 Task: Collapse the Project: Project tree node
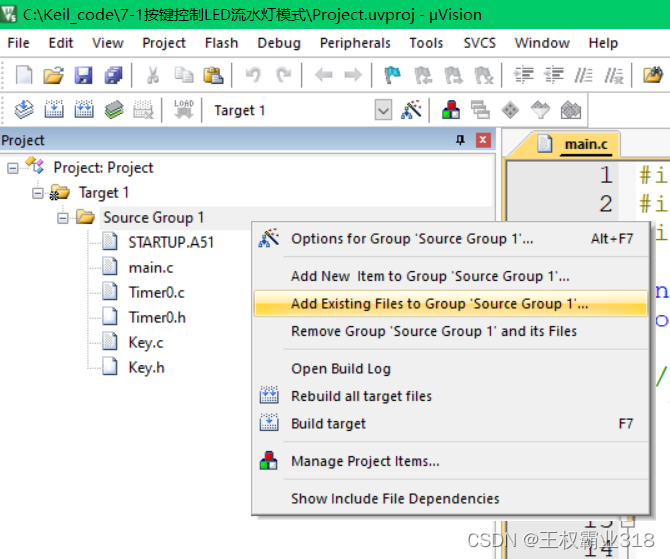(13, 168)
